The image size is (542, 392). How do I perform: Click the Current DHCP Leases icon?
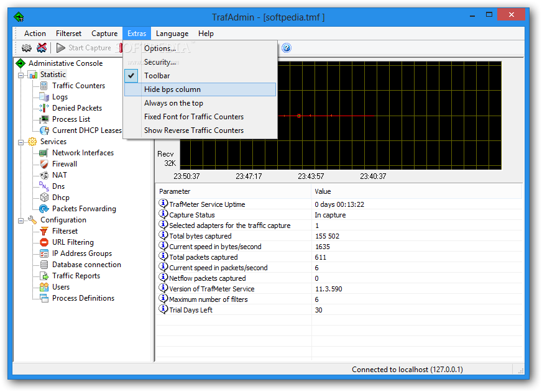pyautogui.click(x=44, y=130)
